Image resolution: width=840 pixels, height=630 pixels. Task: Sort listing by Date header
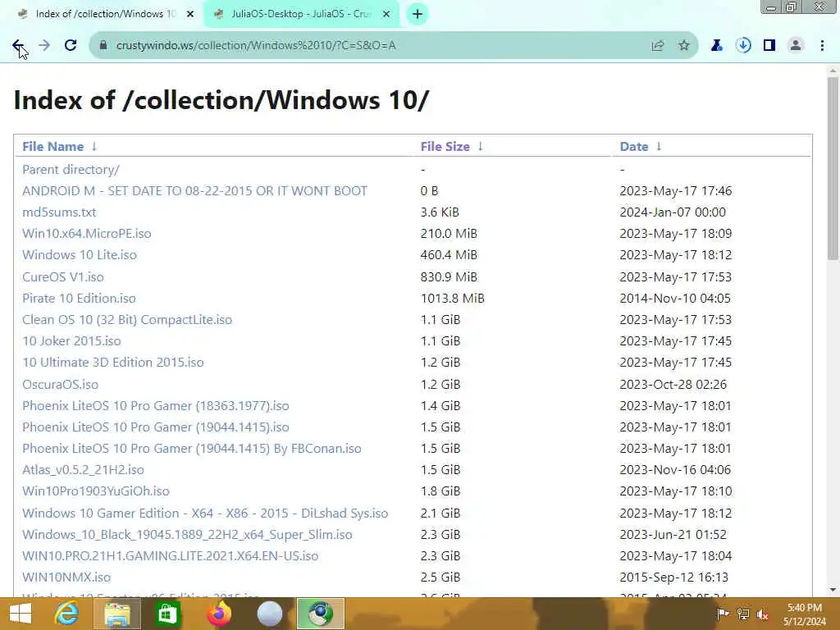[x=634, y=146]
